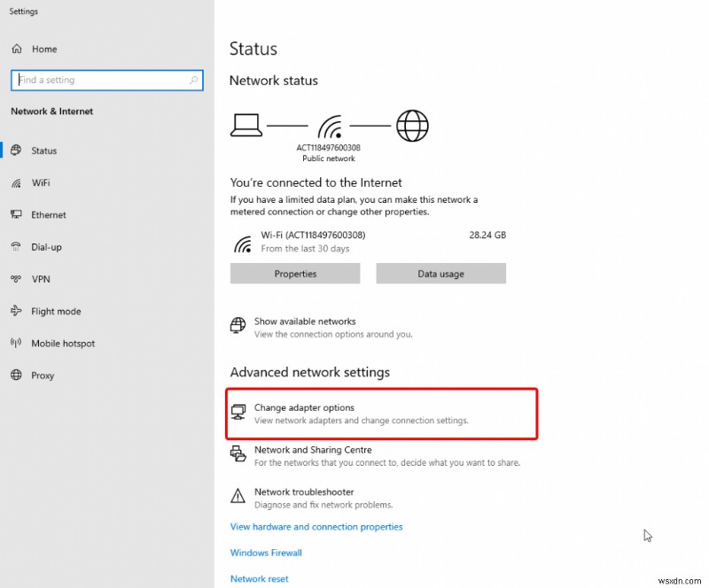Click the search magnifier in Find a setting
This screenshot has width=709, height=588.
(193, 80)
